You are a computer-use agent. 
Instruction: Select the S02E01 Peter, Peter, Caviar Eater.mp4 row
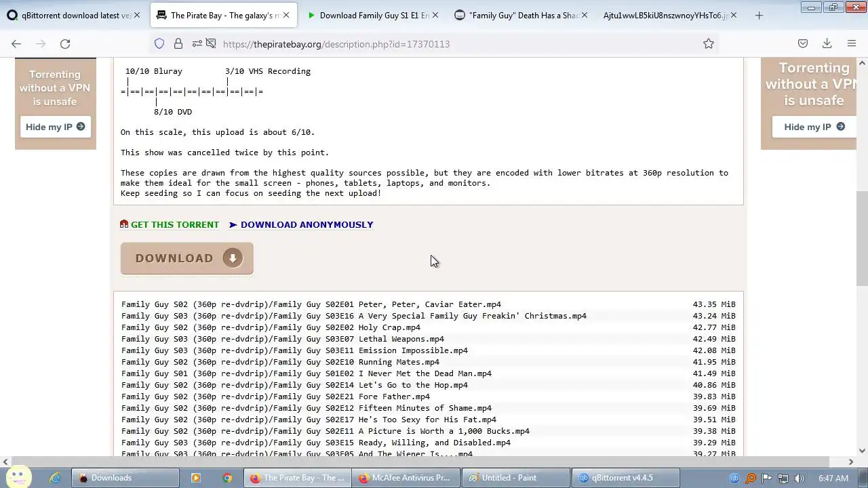[x=429, y=304]
